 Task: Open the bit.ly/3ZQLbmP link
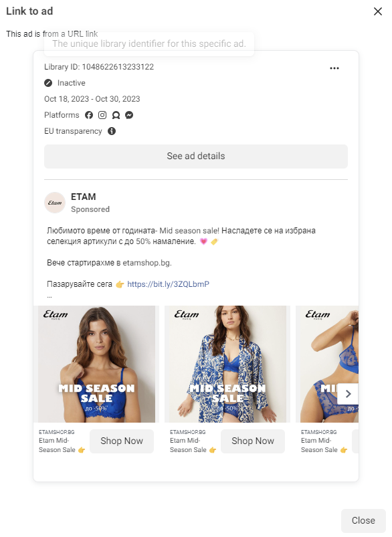point(169,284)
